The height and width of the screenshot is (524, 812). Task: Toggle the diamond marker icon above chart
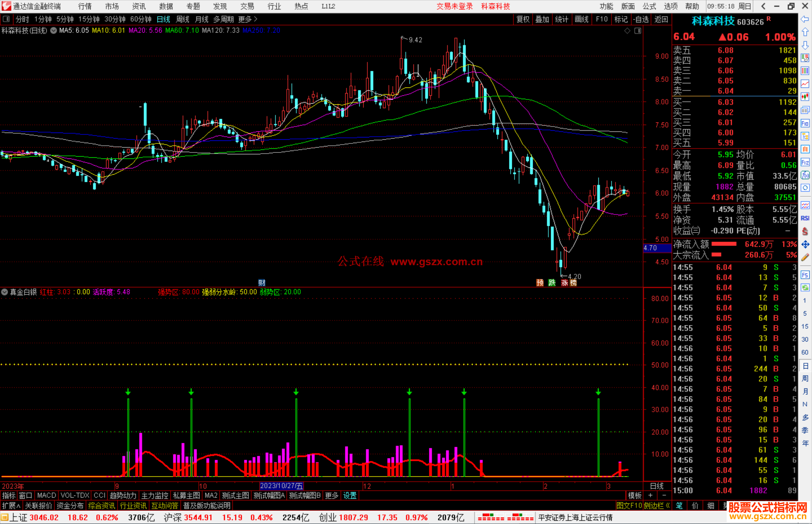(x=627, y=31)
